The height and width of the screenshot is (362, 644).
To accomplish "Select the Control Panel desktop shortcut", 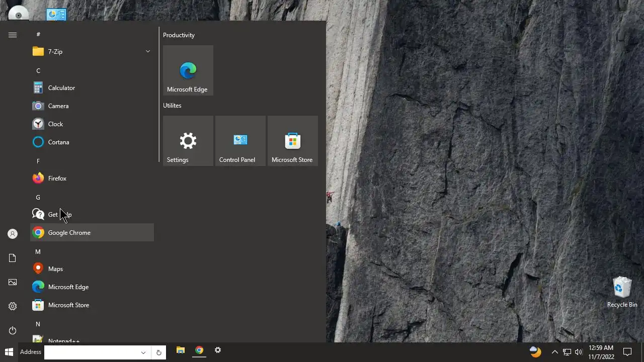I will pos(56,14).
